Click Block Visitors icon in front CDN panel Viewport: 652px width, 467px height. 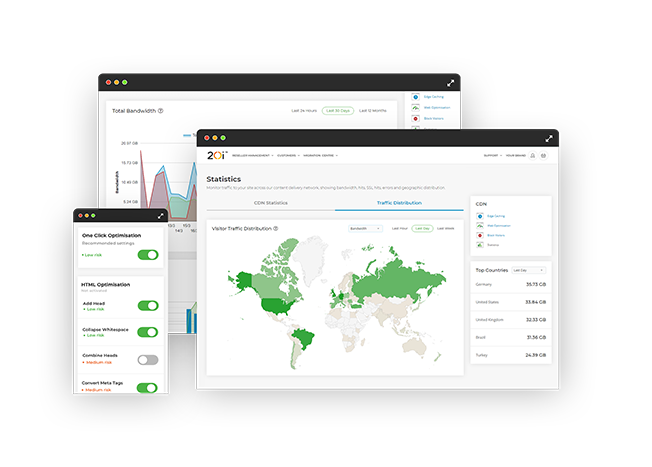coord(480,235)
